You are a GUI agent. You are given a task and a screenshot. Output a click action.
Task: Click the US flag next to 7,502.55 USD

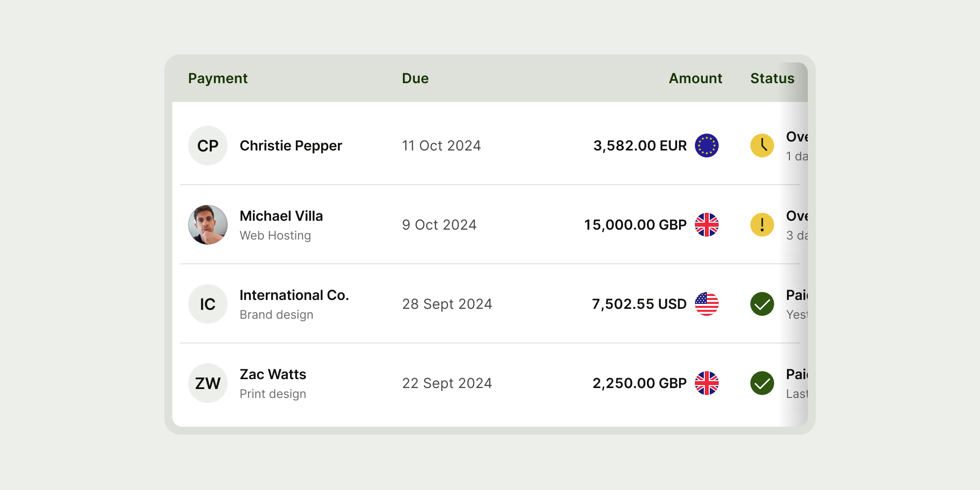point(706,304)
